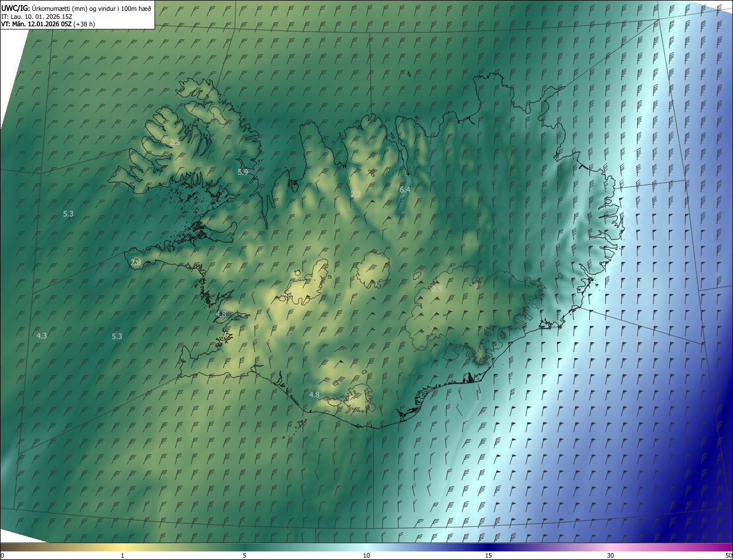Viewport: 733px width, 560px height.
Task: Select the map value label 2.5
Action: click(x=436, y=289)
